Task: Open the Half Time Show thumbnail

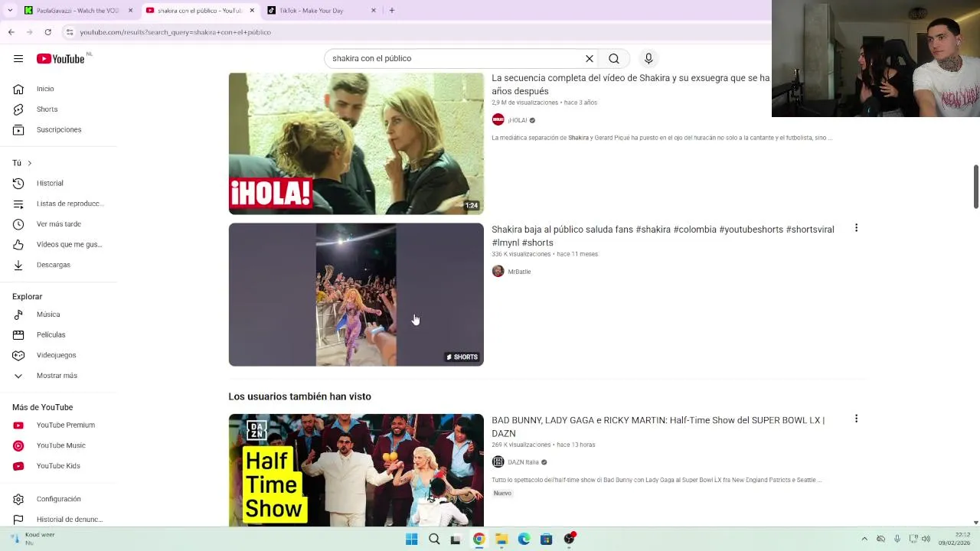Action: pyautogui.click(x=356, y=470)
